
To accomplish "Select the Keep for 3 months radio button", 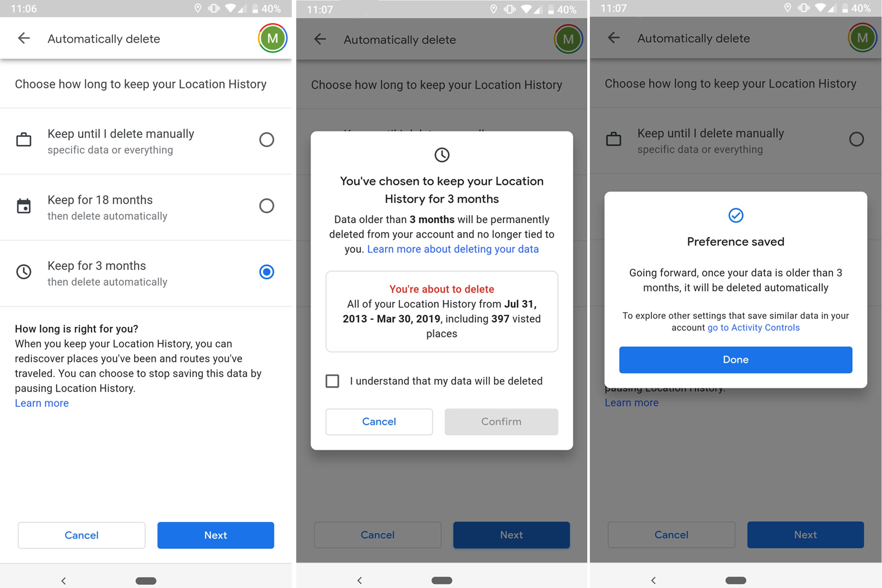I will click(266, 270).
